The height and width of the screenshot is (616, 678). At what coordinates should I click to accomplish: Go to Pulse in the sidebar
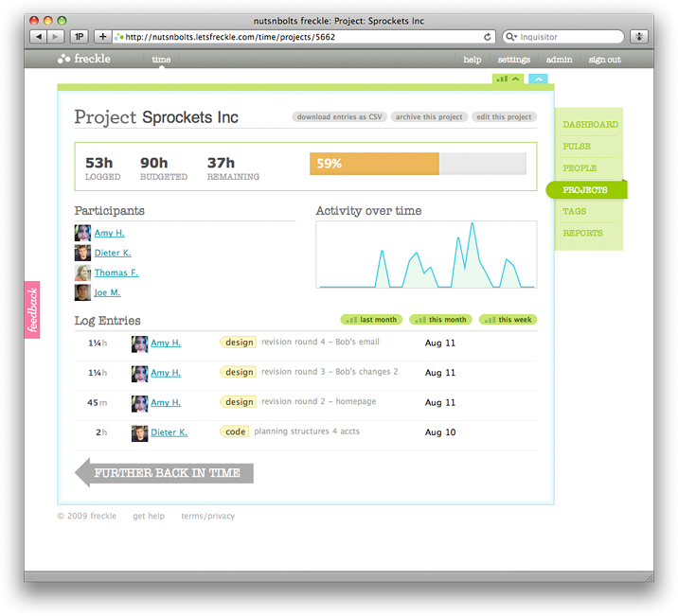tap(577, 147)
